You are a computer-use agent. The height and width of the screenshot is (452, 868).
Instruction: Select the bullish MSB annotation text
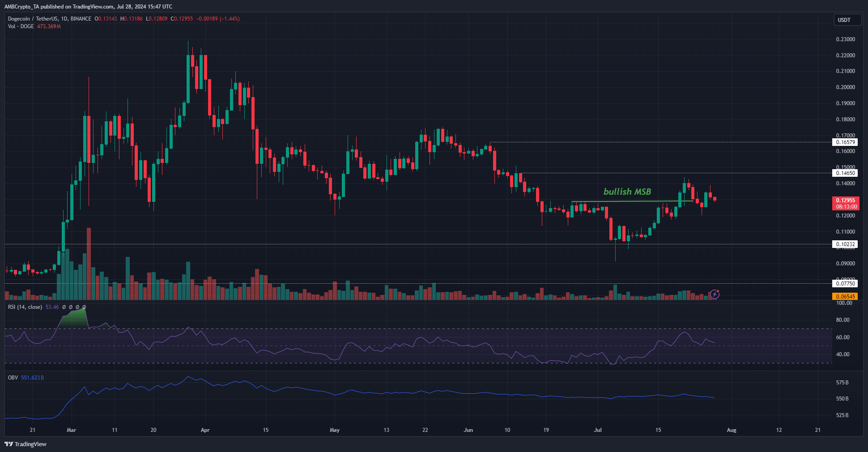point(627,192)
